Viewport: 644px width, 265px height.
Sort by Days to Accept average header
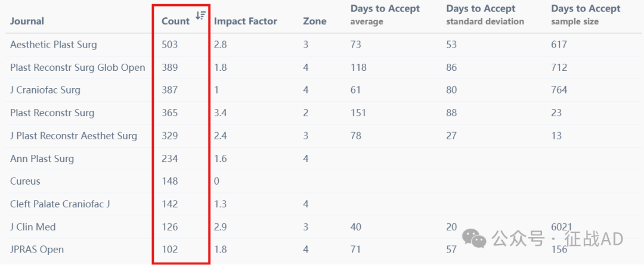click(385, 14)
